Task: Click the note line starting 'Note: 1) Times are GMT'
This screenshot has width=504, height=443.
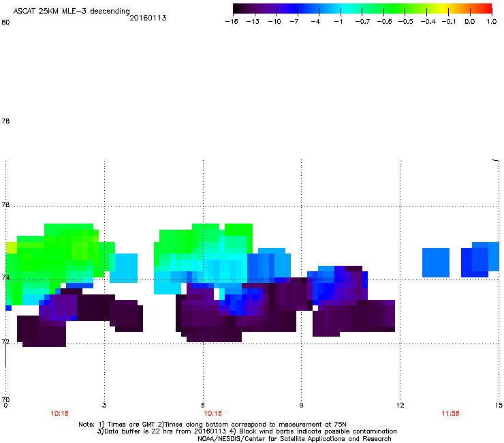Action: 212,425
